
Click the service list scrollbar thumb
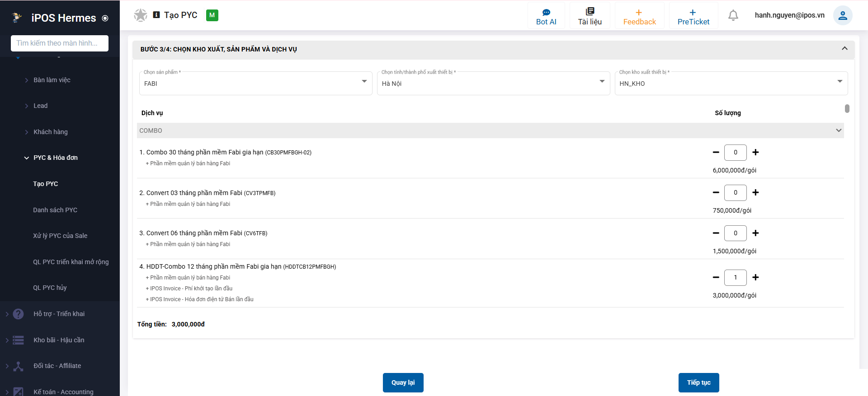coord(847,109)
